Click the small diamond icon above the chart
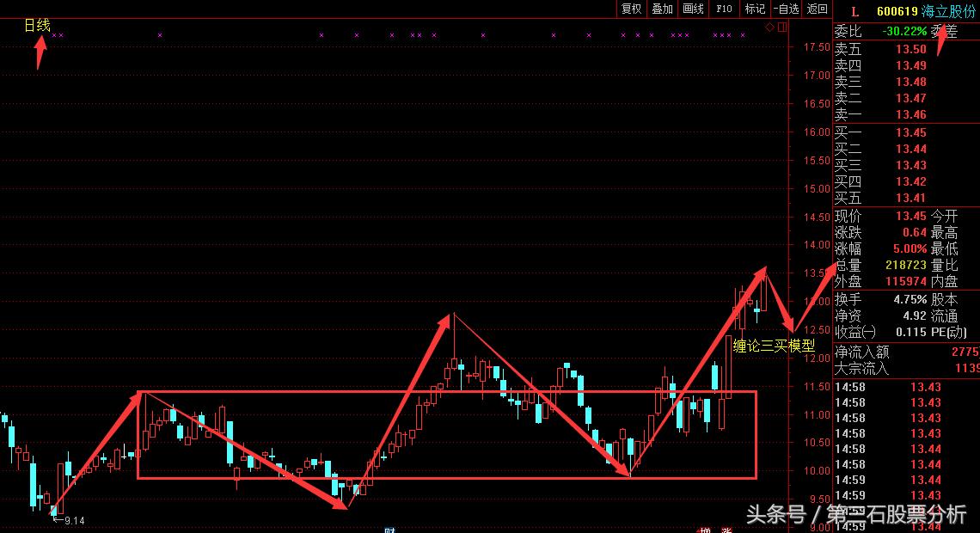This screenshot has height=533, width=980. [x=770, y=27]
